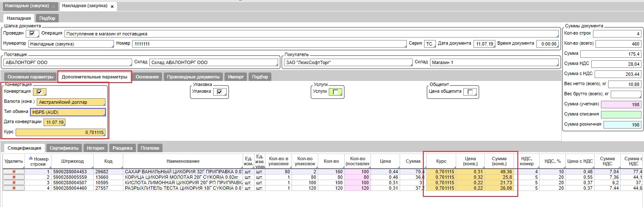Remove row 4 using its delete icon

click(14, 188)
